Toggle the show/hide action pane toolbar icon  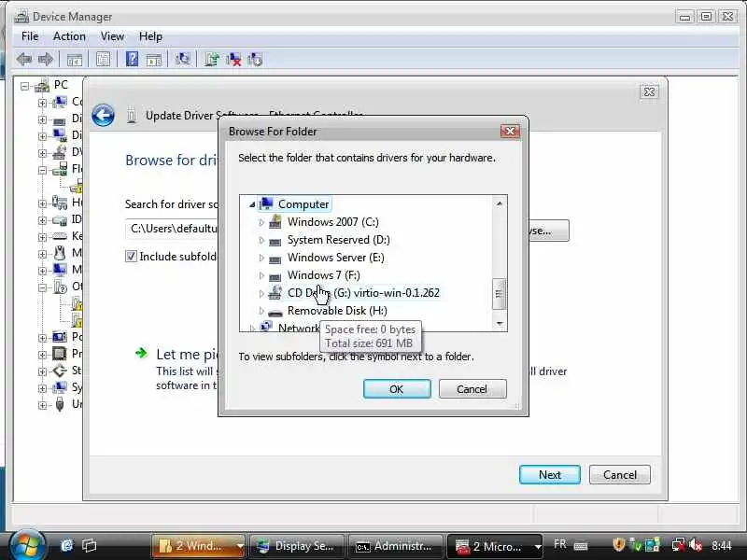coord(154,60)
